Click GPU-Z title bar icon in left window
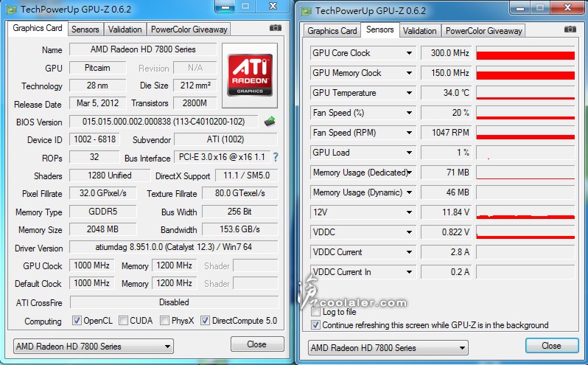Viewport: 588px width, 365px height. coord(11,10)
